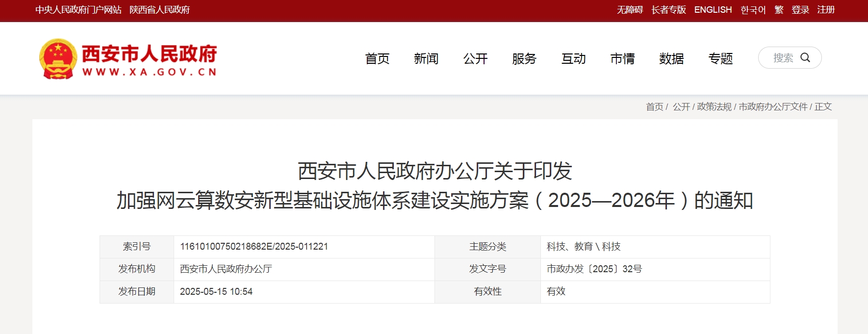This screenshot has height=334, width=868.
Task: Open the 首页 navigation menu
Action: tap(377, 59)
